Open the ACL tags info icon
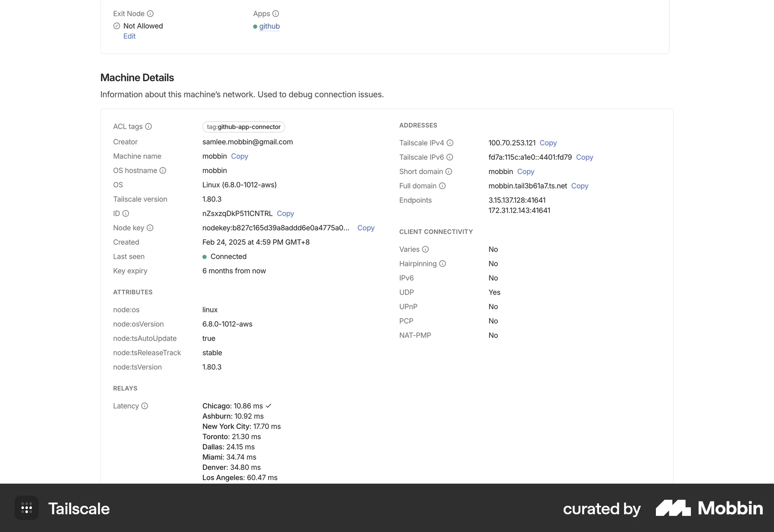The image size is (774, 532). click(x=148, y=126)
